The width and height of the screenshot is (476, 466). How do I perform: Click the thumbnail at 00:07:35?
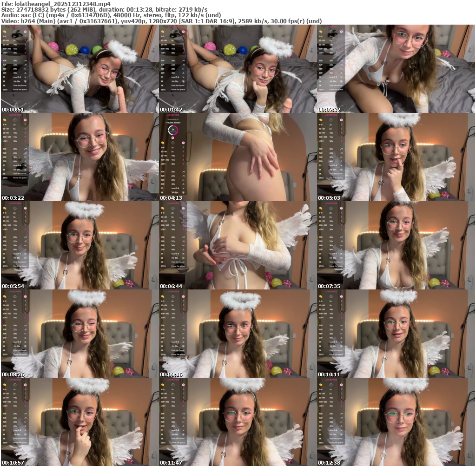(396, 245)
